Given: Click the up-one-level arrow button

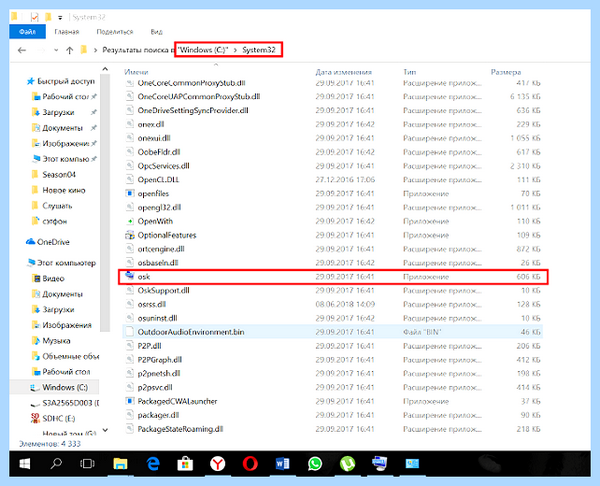Looking at the screenshot, I should (x=69, y=50).
